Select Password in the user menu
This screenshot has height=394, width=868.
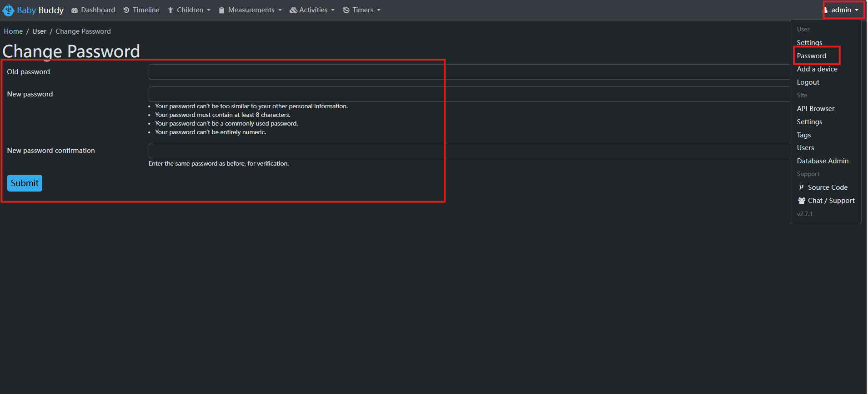point(811,56)
